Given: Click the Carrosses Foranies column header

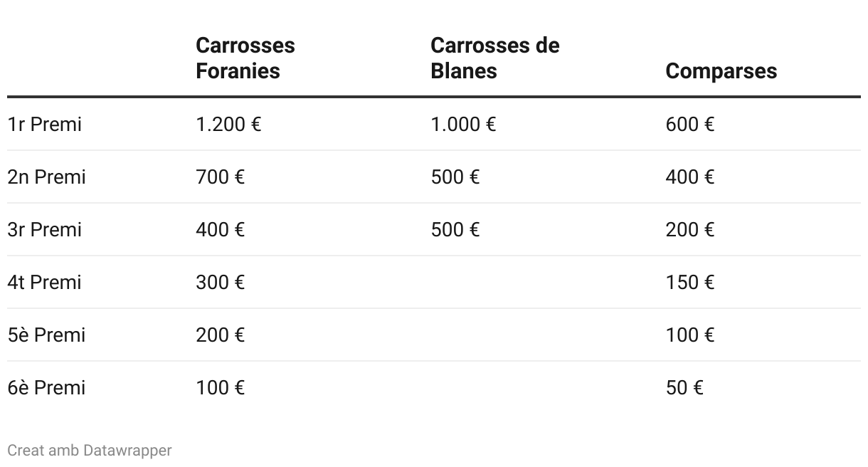Looking at the screenshot, I should 245,58.
